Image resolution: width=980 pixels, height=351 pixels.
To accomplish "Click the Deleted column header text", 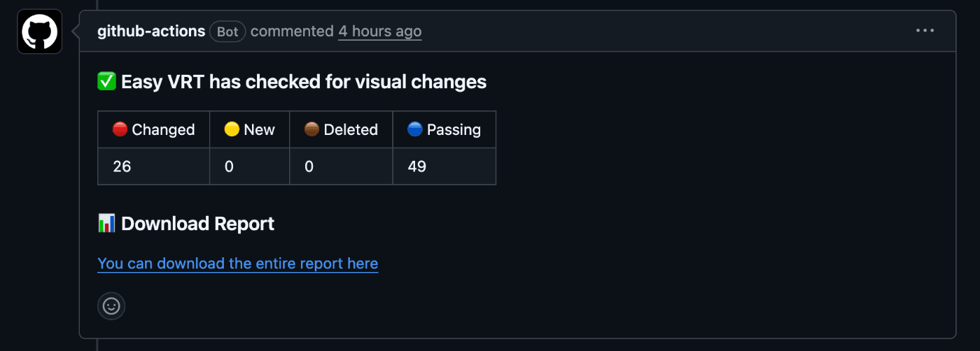I will coord(351,129).
